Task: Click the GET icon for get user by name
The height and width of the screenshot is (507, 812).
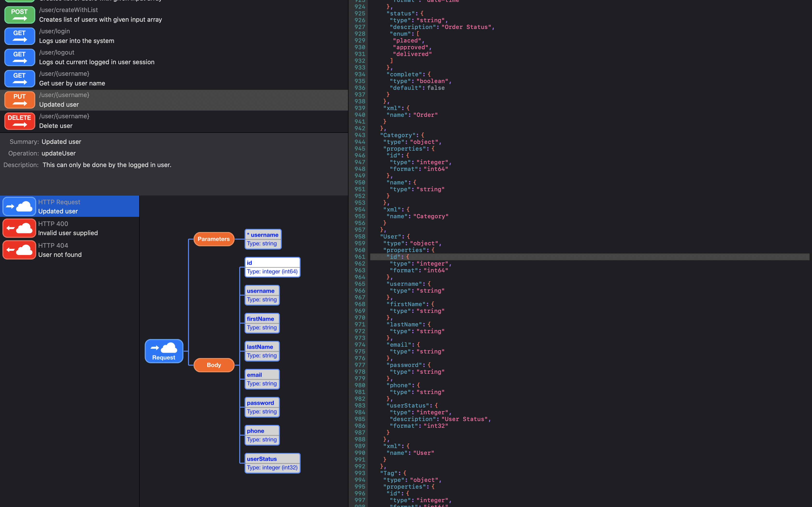Action: (20, 78)
